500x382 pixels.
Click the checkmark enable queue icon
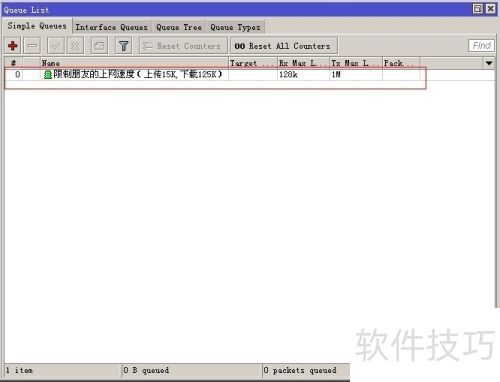pos(56,46)
